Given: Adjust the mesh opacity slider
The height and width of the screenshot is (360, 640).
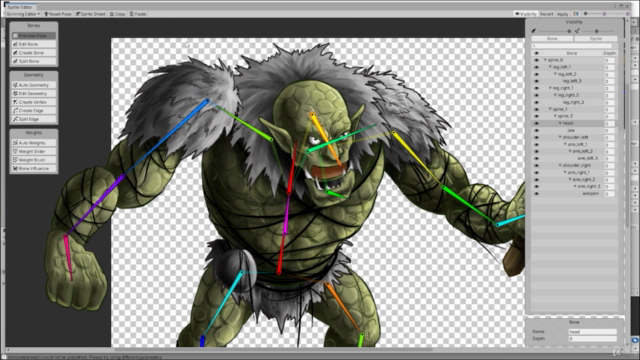Looking at the screenshot, I should tap(598, 31).
